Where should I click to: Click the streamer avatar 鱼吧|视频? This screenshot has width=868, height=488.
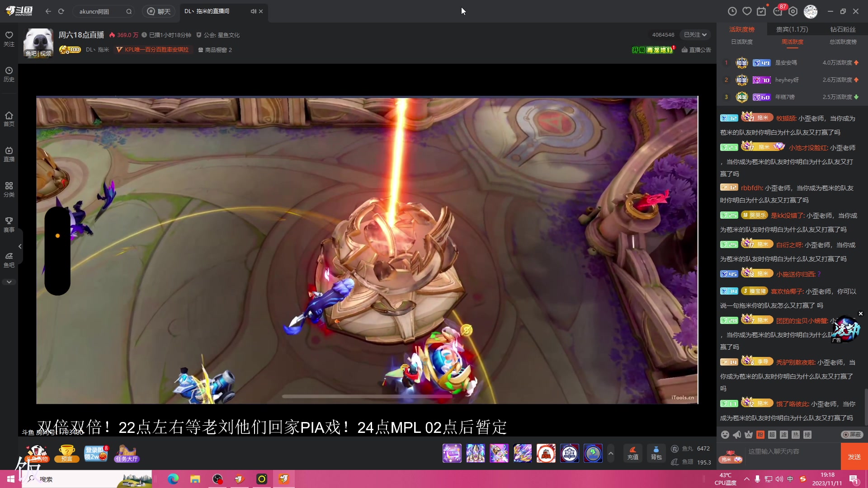38,43
